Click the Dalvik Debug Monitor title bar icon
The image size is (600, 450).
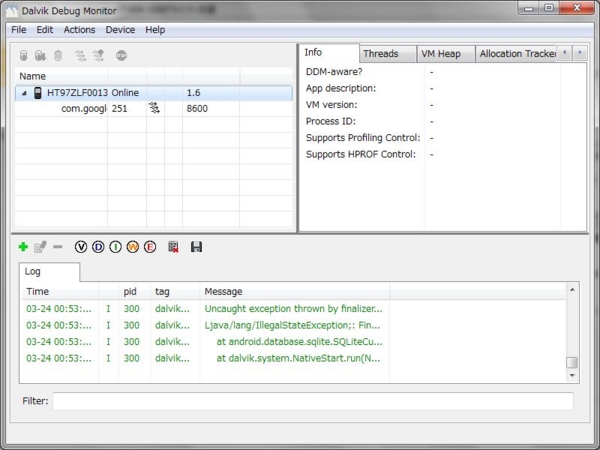pyautogui.click(x=12, y=11)
